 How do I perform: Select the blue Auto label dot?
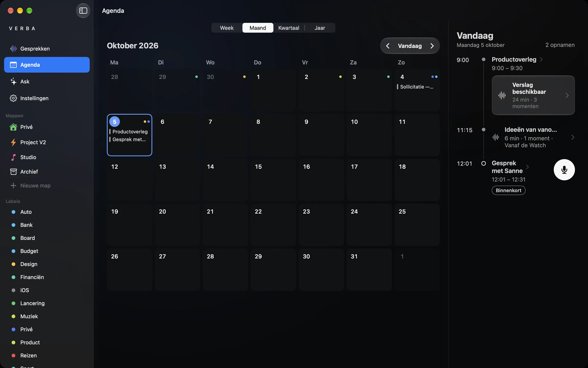click(13, 212)
